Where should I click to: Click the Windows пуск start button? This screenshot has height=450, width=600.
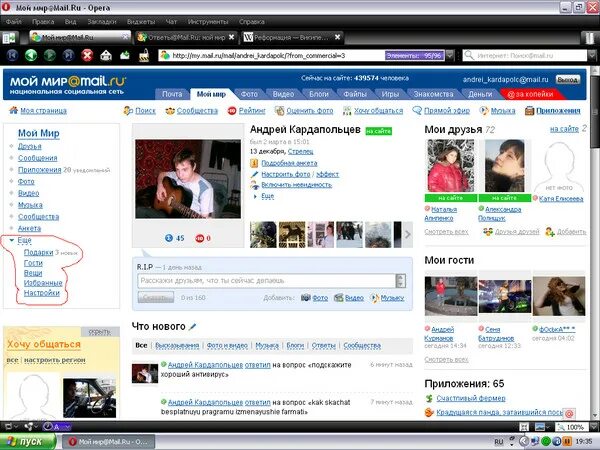pos(28,442)
